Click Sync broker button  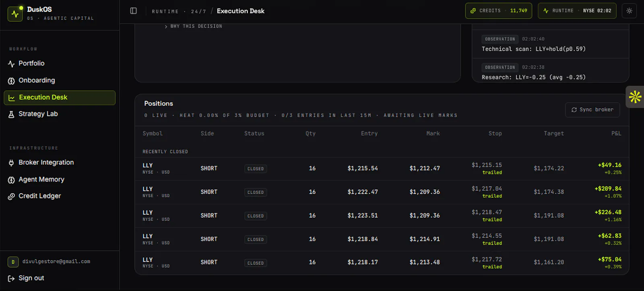[x=592, y=110]
